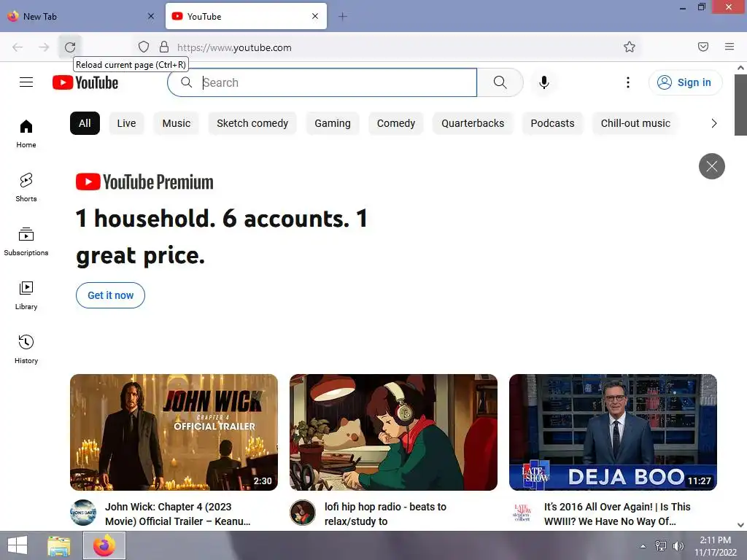Start voice search with microphone icon
This screenshot has height=560, width=747.
(543, 82)
